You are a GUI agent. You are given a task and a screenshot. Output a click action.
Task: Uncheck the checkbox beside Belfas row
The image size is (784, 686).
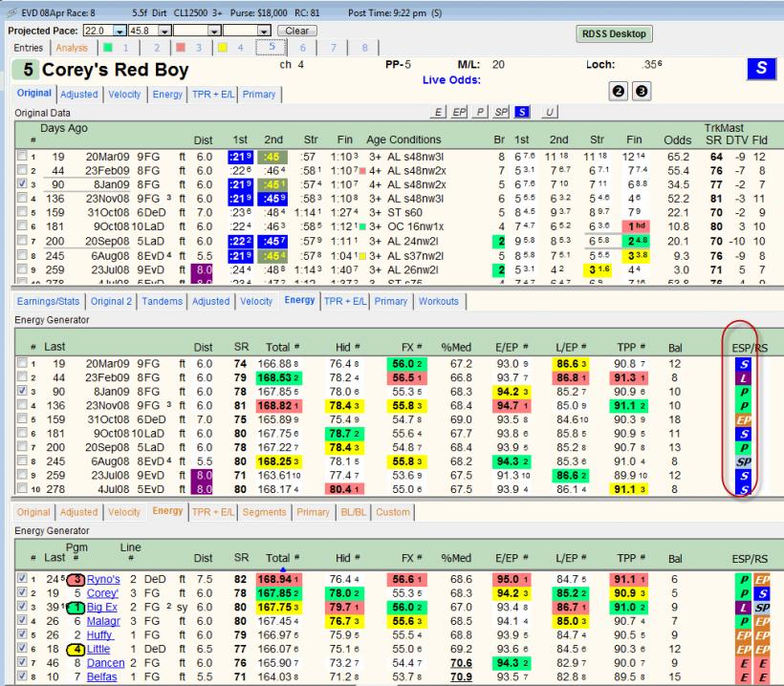click(22, 676)
